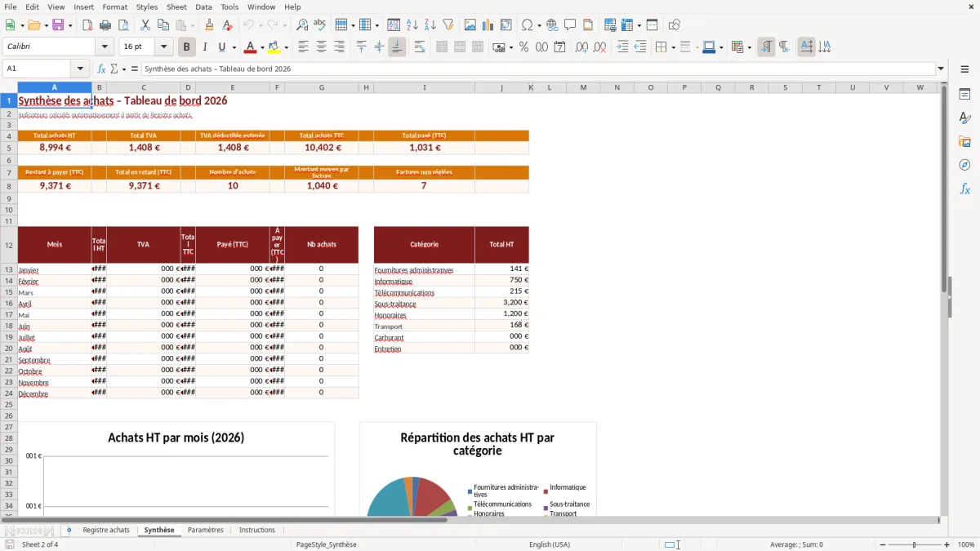This screenshot has width=980, height=551.
Task: Open the Function Wizard fx icon
Action: [101, 69]
